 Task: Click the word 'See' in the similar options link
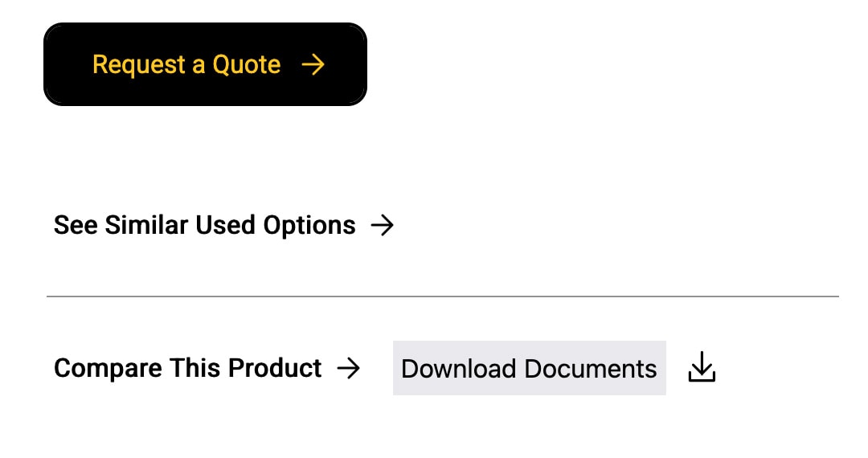76,226
